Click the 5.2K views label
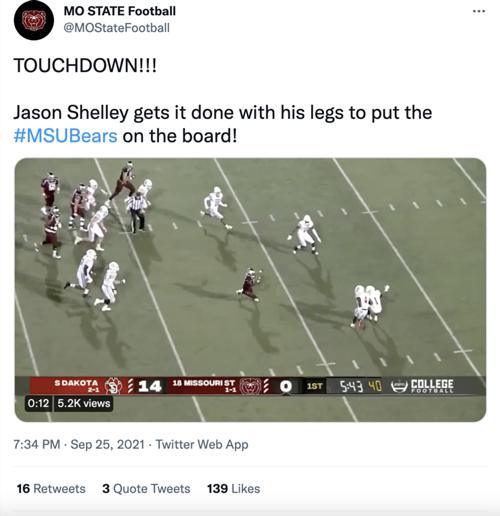 [x=83, y=403]
